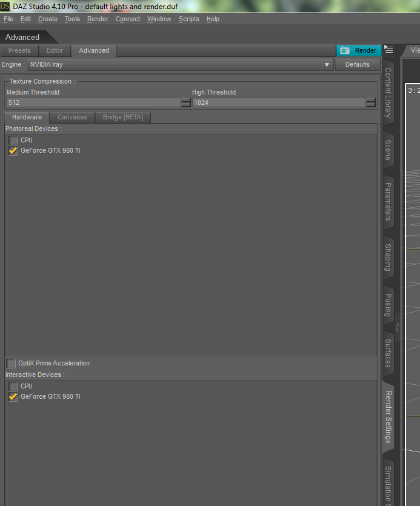Open the Scene side tab
Image resolution: width=420 pixels, height=506 pixels.
coord(388,150)
